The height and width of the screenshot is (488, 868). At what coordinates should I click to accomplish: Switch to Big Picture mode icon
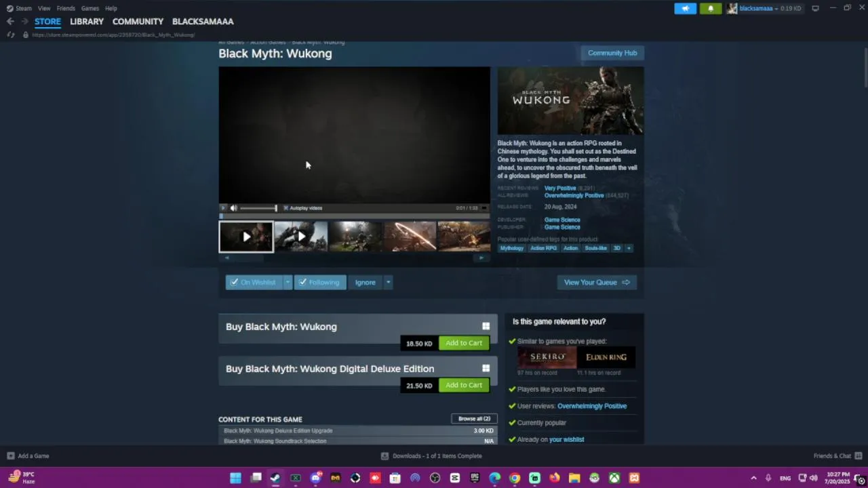(815, 8)
